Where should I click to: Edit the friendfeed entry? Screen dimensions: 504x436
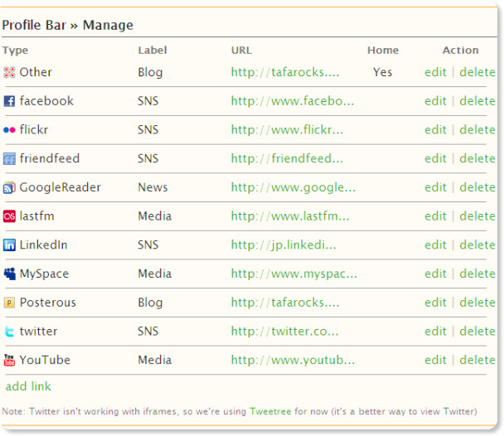(x=435, y=158)
